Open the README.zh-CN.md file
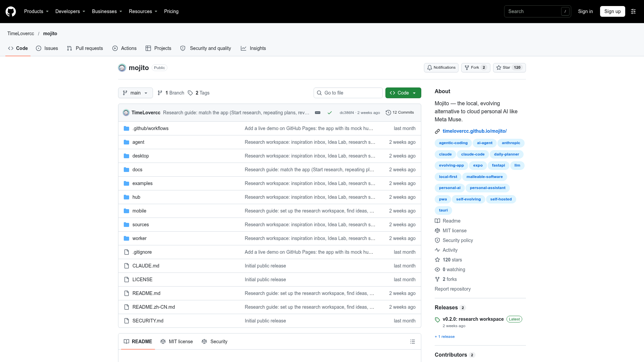The image size is (644, 362). coord(154,307)
